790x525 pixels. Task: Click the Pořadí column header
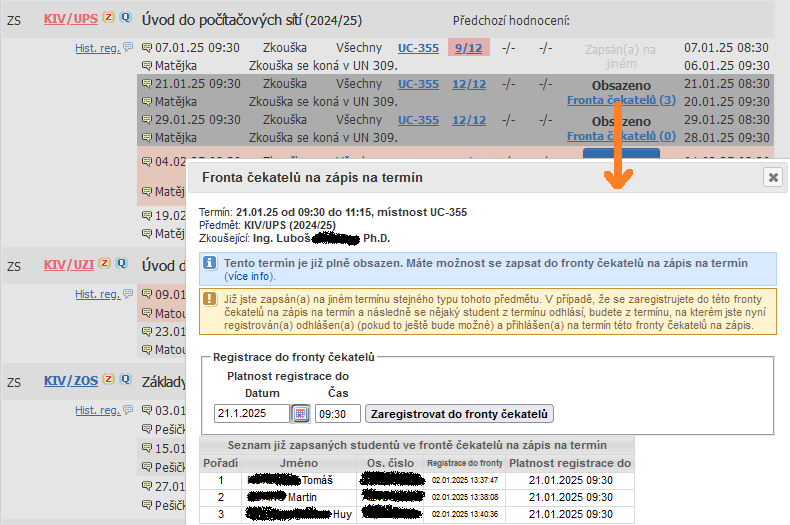[220, 463]
